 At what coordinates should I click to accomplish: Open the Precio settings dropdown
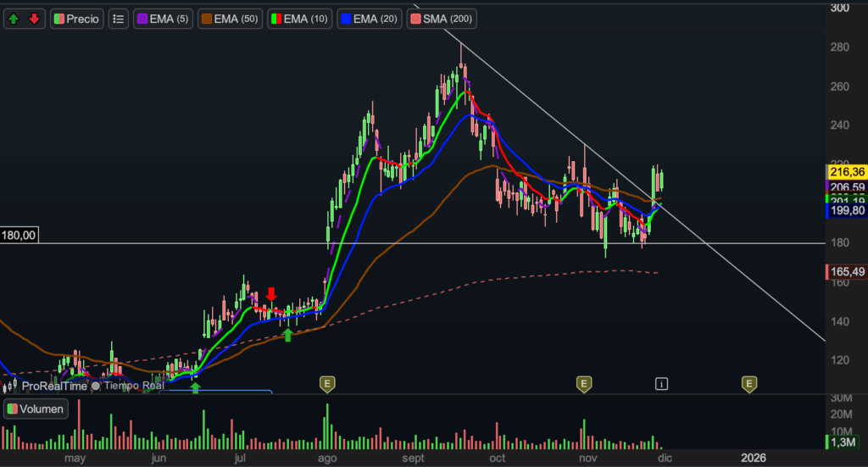[x=76, y=18]
